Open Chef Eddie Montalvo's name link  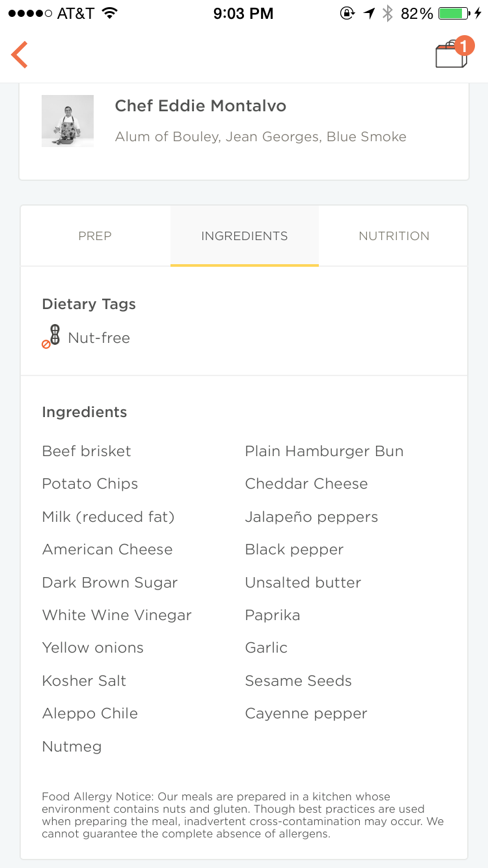(200, 106)
